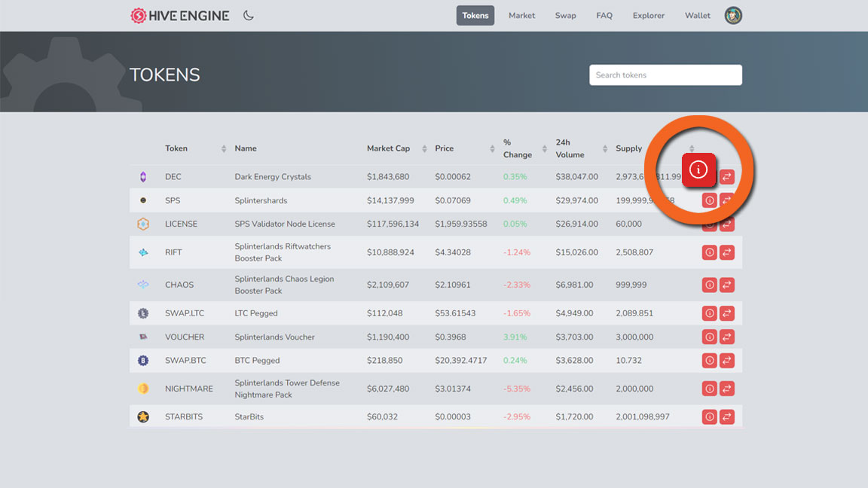
Task: Click the LICENSE token symbol
Action: [181, 224]
